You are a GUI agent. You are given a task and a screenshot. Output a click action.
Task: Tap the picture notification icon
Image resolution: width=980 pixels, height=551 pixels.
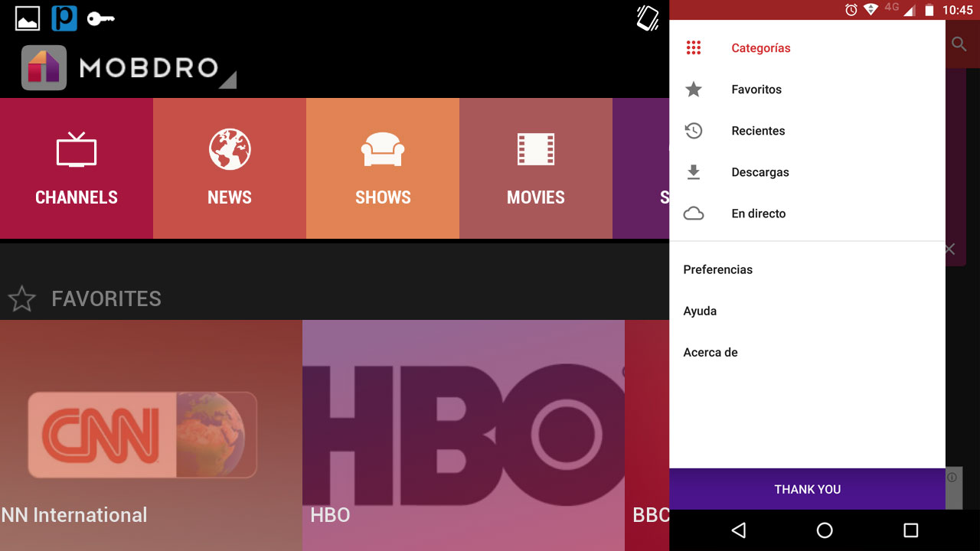(28, 18)
